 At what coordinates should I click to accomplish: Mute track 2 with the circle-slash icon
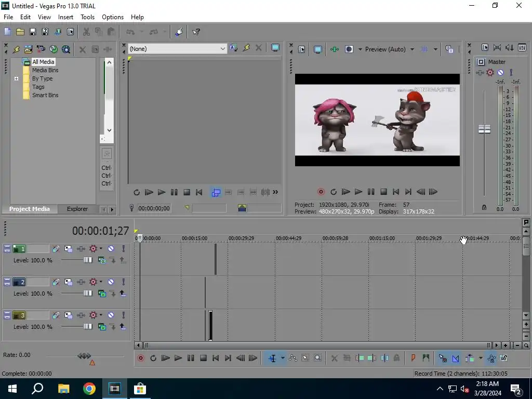(111, 282)
